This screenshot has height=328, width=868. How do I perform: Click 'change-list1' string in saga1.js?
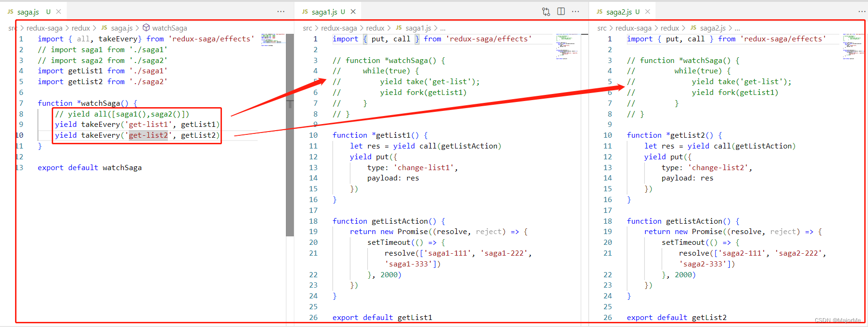click(x=426, y=167)
